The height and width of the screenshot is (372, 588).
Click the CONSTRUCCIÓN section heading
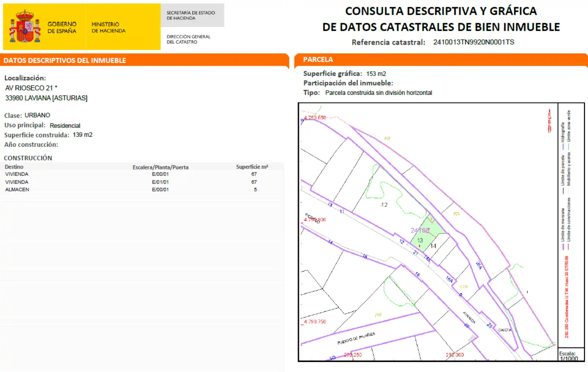[28, 158]
